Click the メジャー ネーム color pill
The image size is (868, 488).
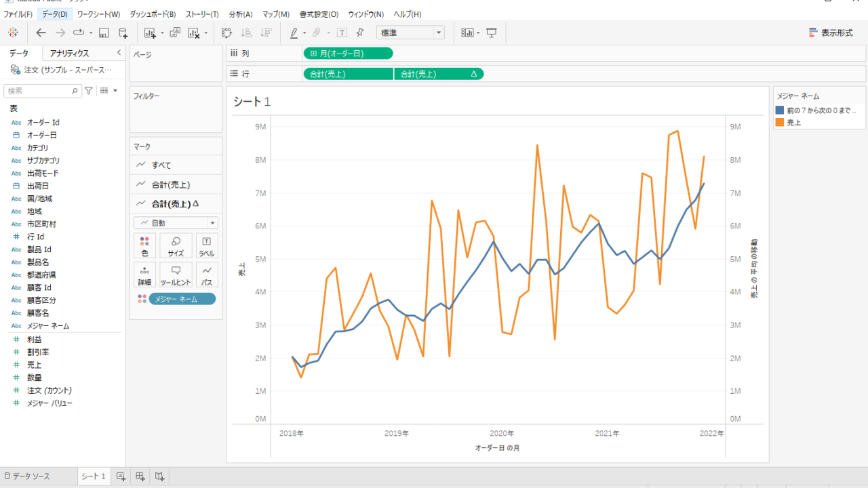[182, 299]
